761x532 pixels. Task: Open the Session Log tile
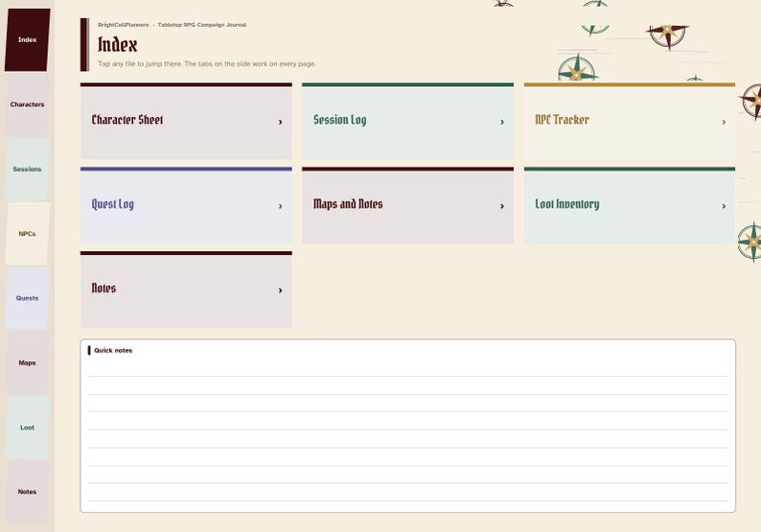407,121
